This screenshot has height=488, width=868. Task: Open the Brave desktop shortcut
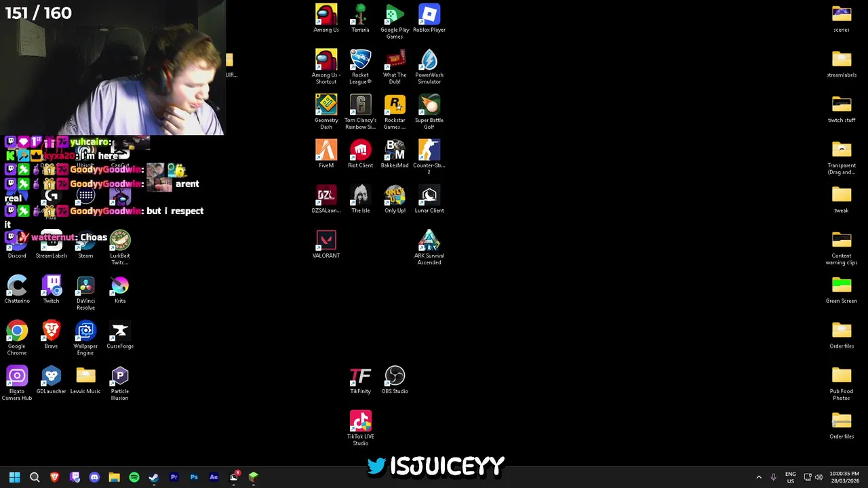point(52,335)
